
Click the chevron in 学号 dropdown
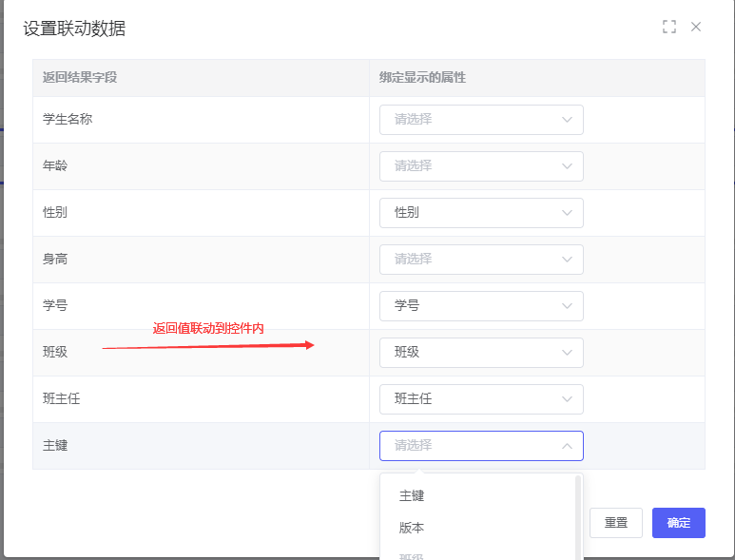(x=568, y=306)
